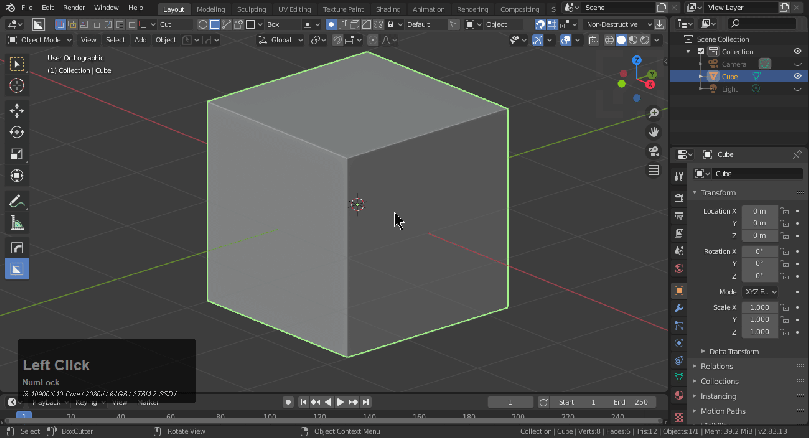Click the zoom magnifier in viewport

(x=654, y=113)
